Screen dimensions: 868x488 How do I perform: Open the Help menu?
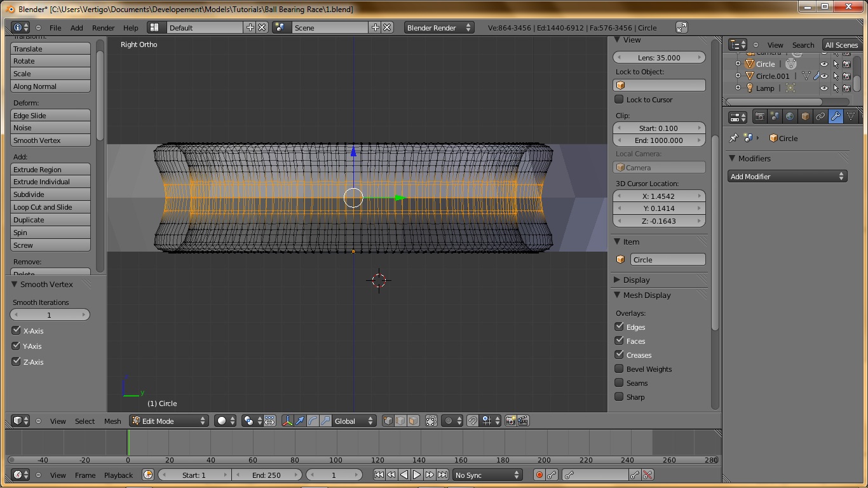point(130,28)
